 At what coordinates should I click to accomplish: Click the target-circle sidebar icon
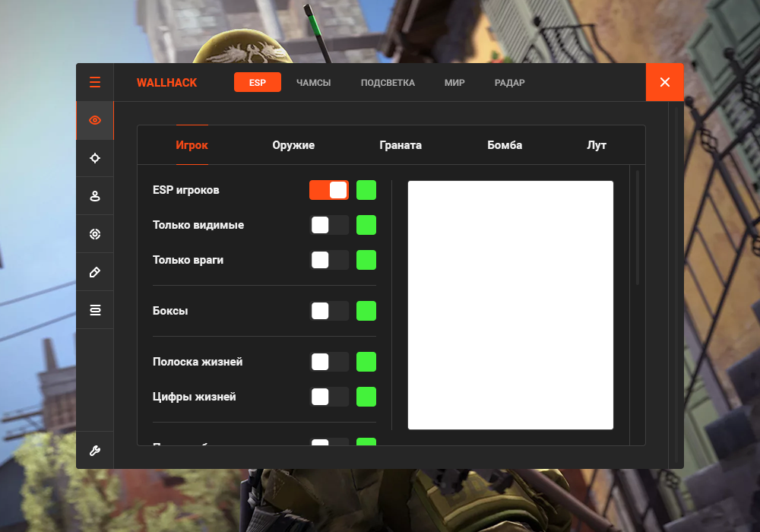[94, 233]
